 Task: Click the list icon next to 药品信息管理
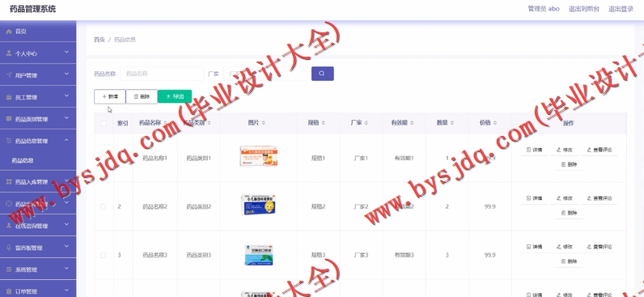tap(9, 141)
